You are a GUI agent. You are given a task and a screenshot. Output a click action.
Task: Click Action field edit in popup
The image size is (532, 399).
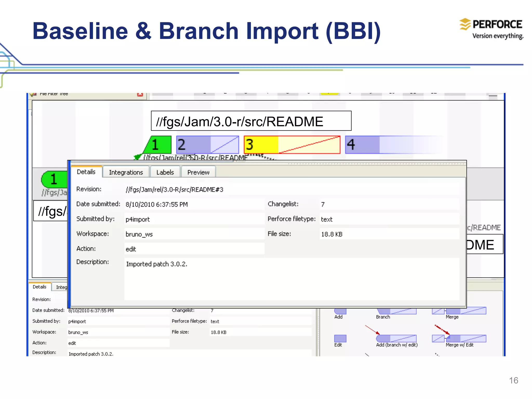click(x=194, y=249)
